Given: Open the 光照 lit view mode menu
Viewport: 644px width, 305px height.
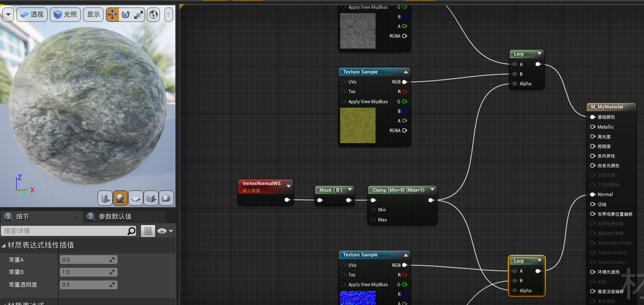Looking at the screenshot, I should (65, 14).
